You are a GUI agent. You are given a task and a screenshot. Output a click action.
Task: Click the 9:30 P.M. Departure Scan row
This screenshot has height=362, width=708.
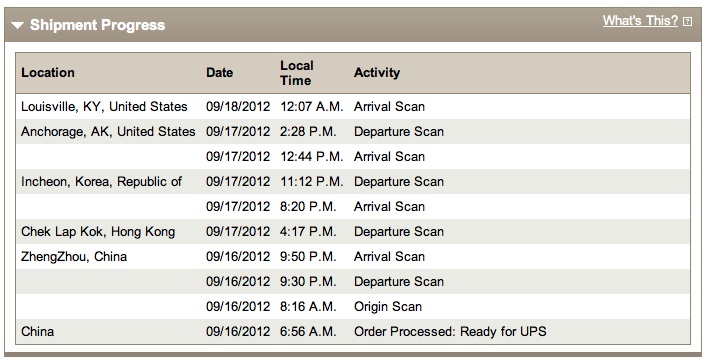[x=353, y=282]
